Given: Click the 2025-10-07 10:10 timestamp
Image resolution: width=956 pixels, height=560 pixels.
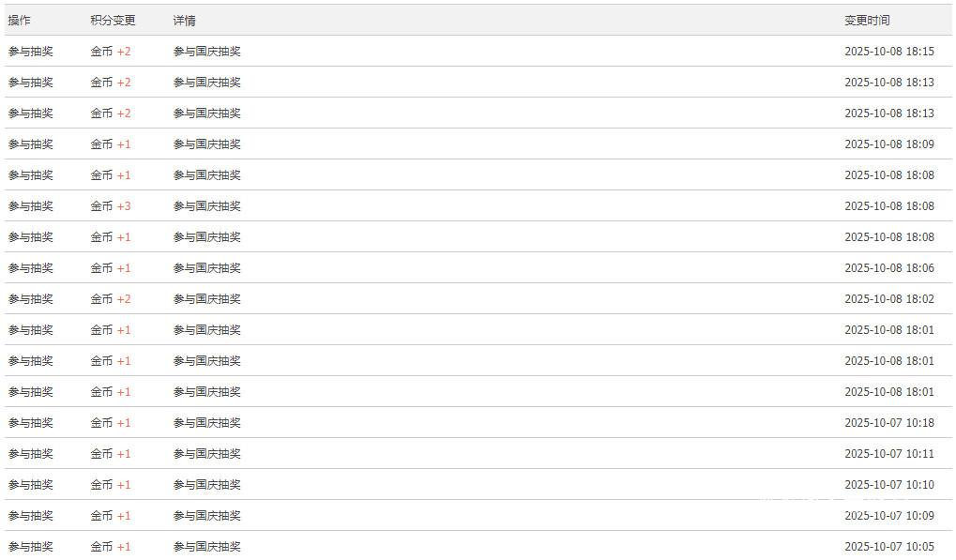Looking at the screenshot, I should tap(889, 485).
